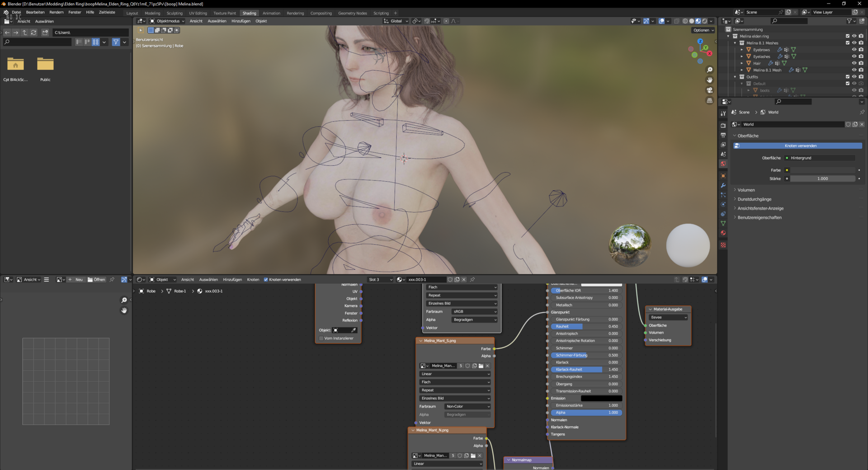Open the Bearbeiten menu
The image size is (868, 470).
click(x=35, y=12)
